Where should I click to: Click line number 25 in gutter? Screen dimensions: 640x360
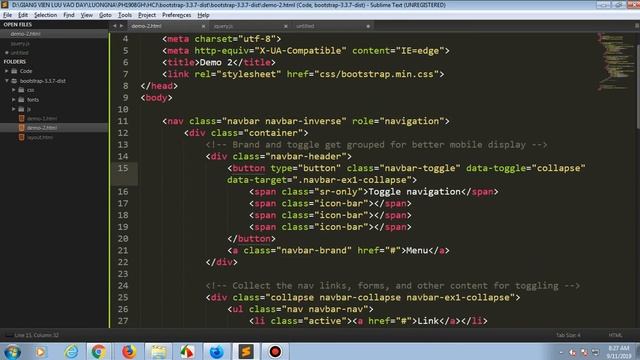123,298
